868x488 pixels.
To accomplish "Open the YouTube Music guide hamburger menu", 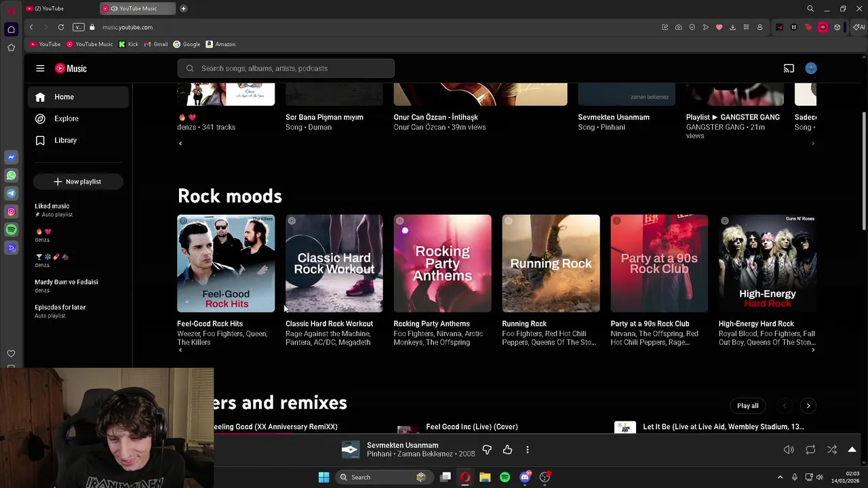I will click(40, 68).
